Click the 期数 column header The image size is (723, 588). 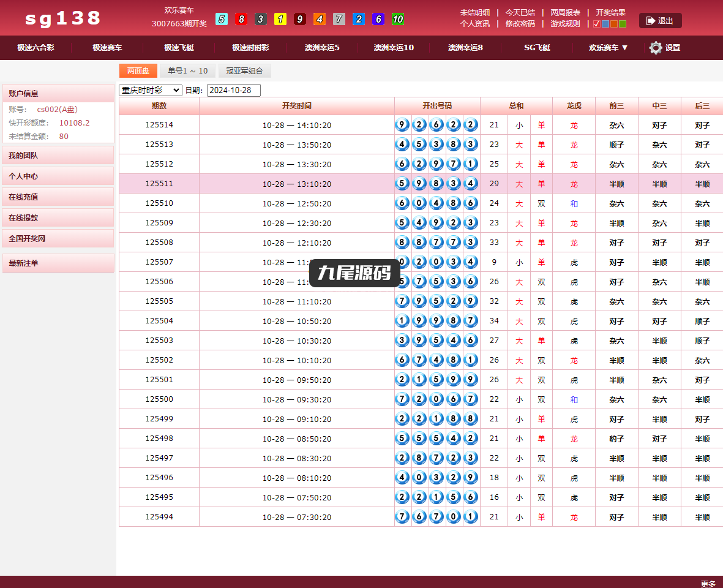pyautogui.click(x=159, y=106)
